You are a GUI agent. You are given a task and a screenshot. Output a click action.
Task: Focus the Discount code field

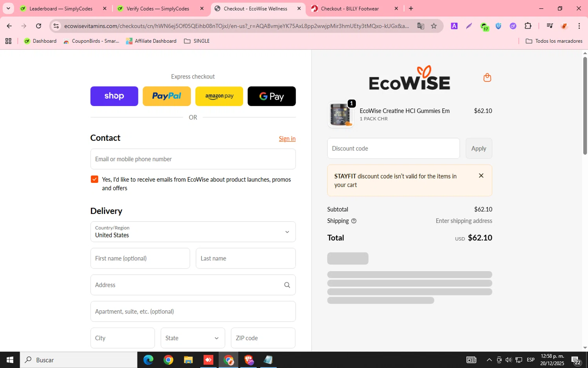tap(393, 148)
